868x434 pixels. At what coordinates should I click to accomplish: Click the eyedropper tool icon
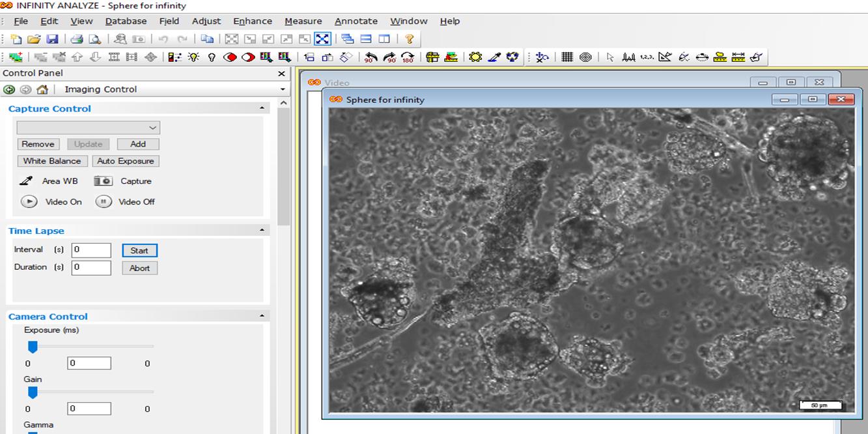(x=494, y=57)
